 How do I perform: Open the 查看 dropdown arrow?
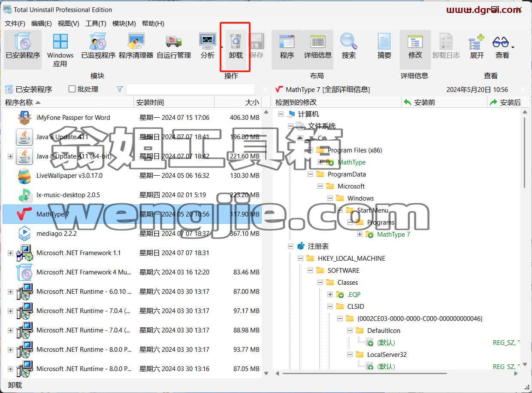click(x=513, y=47)
